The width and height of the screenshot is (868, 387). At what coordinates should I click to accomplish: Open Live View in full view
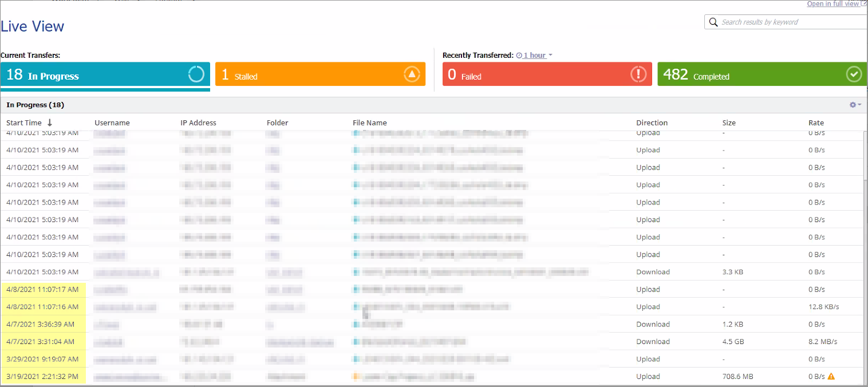[837, 4]
